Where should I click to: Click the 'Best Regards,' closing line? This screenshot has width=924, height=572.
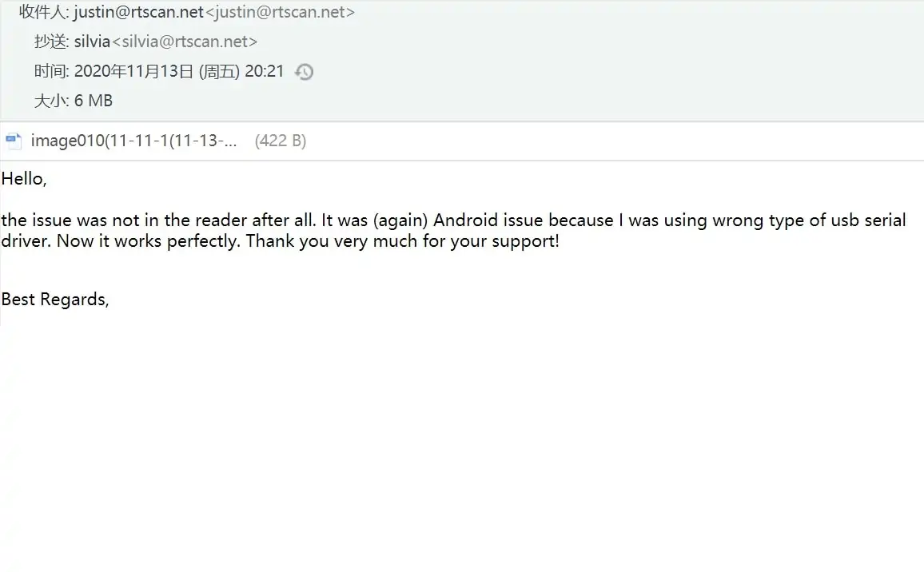point(55,300)
